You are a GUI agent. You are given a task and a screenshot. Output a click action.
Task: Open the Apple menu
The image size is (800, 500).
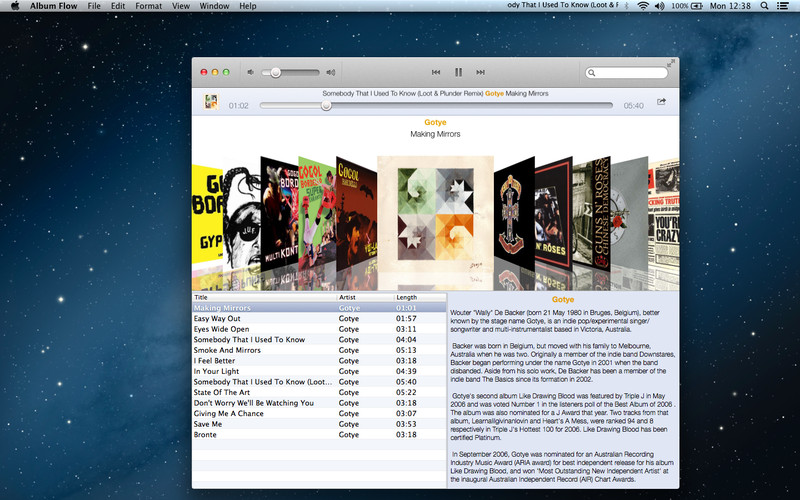tap(15, 6)
